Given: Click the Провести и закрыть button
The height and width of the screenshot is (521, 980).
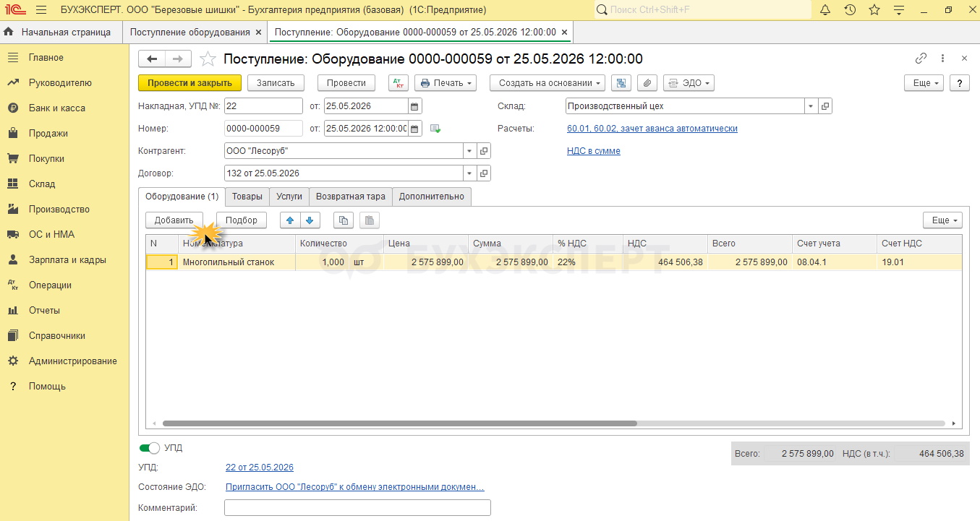Looking at the screenshot, I should coord(189,83).
